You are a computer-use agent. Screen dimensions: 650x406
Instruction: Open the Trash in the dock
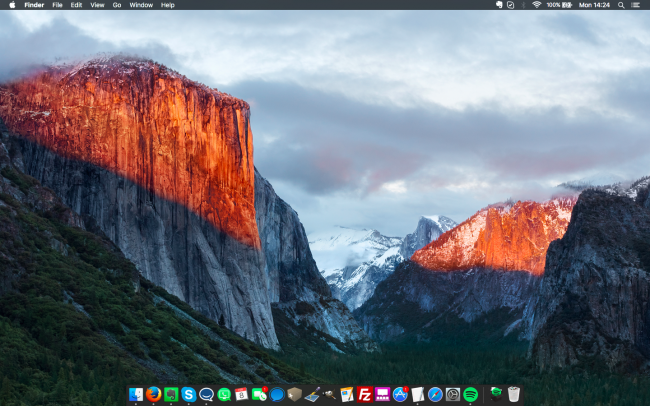(514, 394)
